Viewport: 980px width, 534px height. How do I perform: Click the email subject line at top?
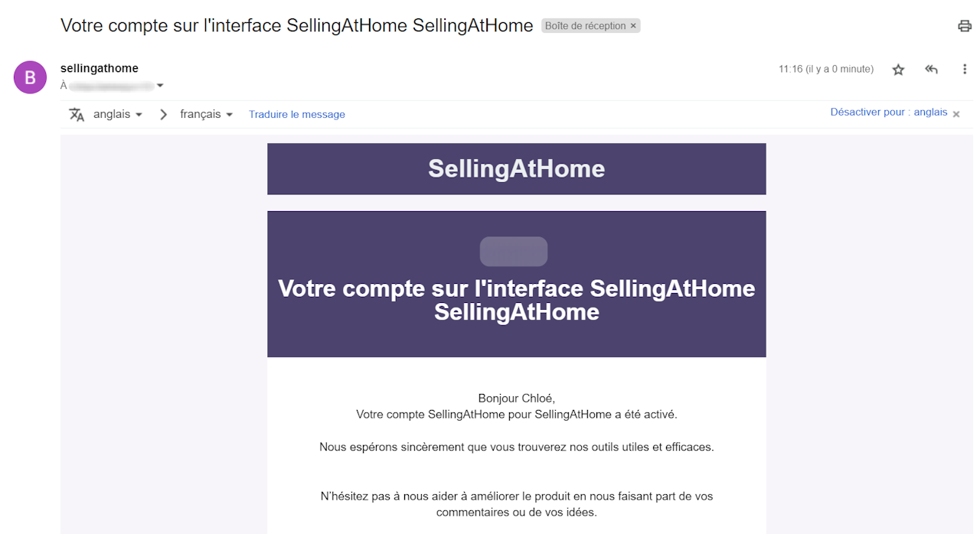tap(296, 25)
